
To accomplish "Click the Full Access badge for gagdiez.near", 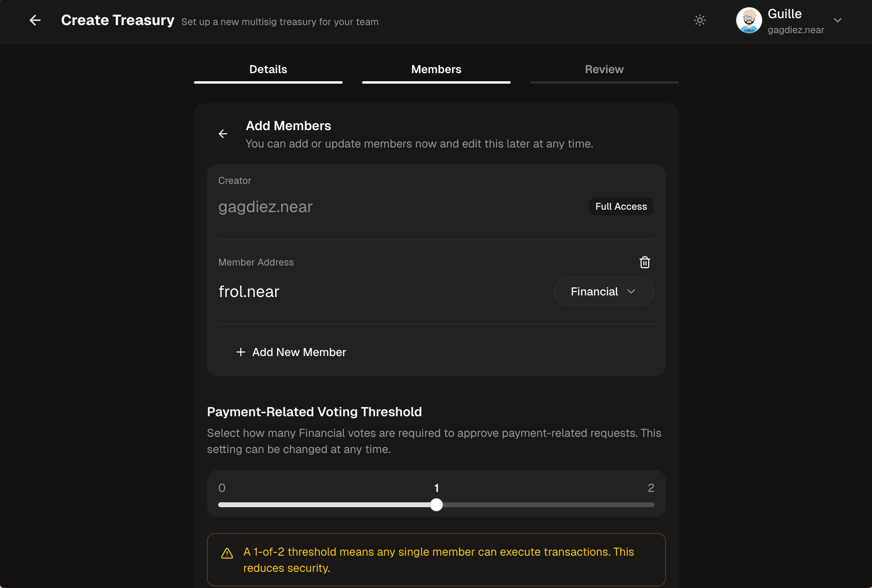I will point(621,207).
